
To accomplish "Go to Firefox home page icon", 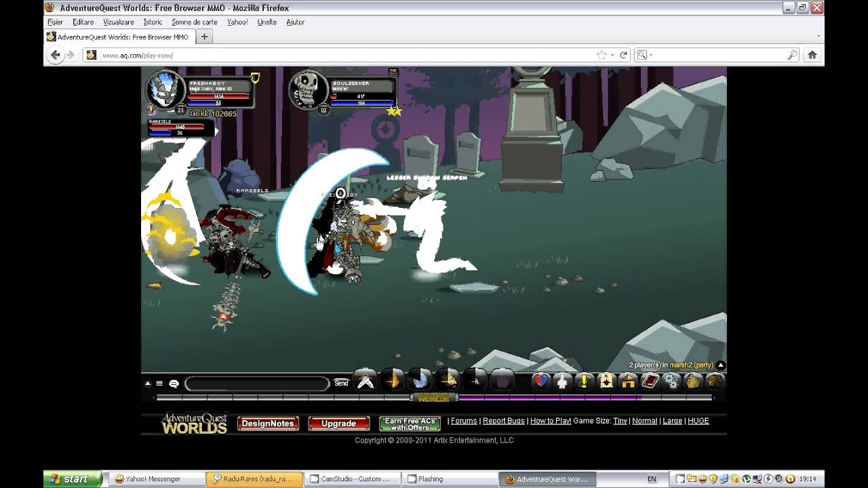I will pos(812,56).
